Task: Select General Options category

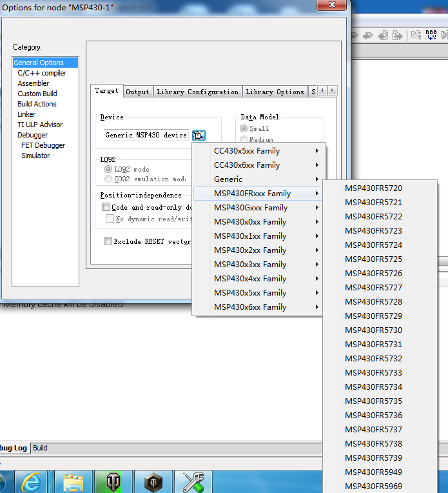Action: coord(45,63)
